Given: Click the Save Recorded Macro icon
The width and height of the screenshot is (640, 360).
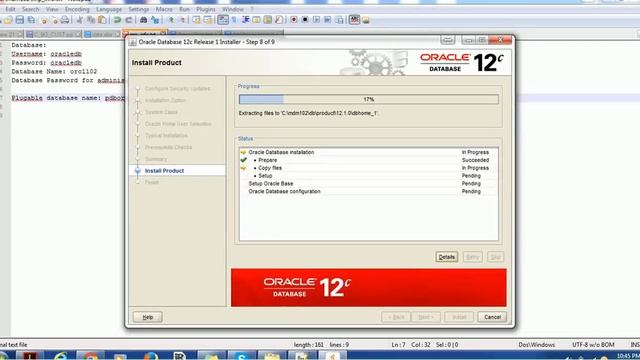Looking at the screenshot, I should pos(339,20).
